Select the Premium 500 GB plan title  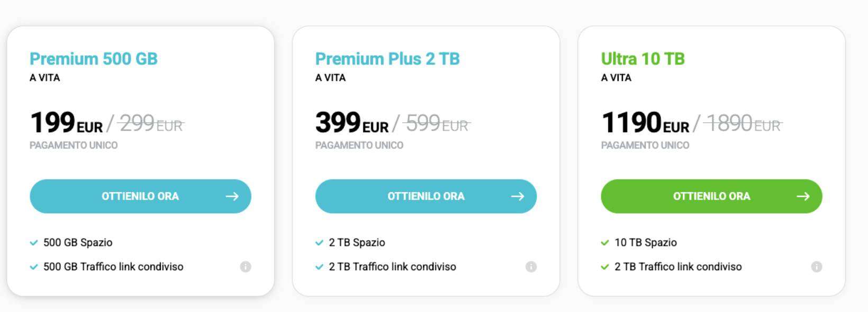tap(94, 59)
